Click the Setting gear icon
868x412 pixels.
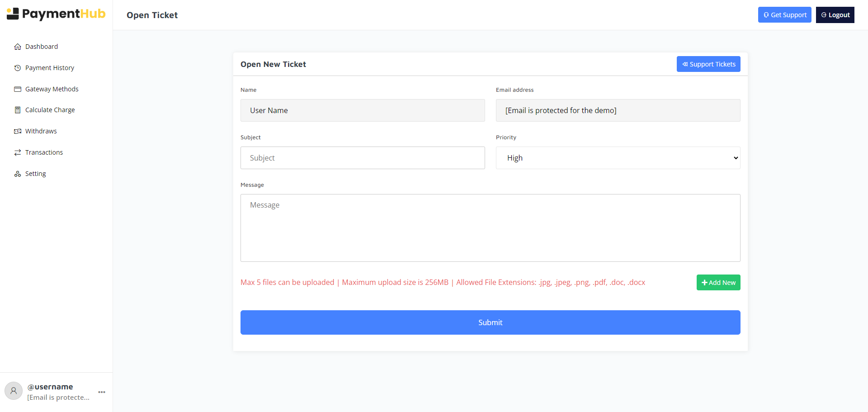pos(18,174)
